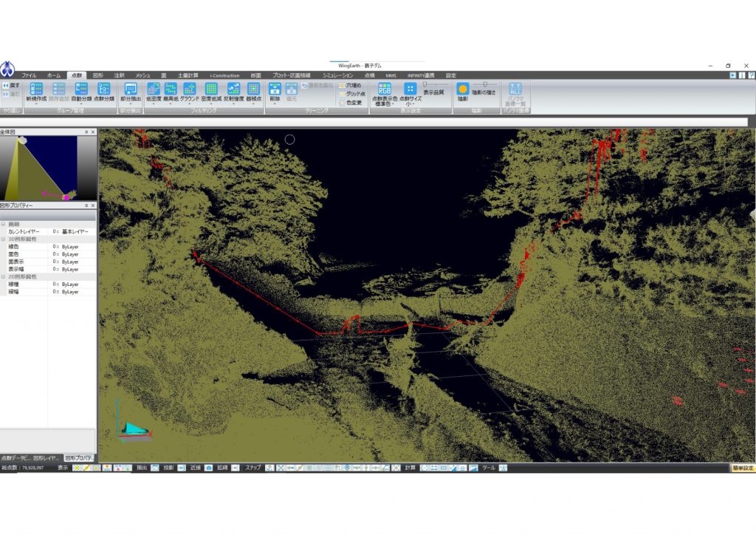756x535 pixels.
Task: Switch to the 図形レイヤー bottom panel tab
Action: pyautogui.click(x=47, y=458)
